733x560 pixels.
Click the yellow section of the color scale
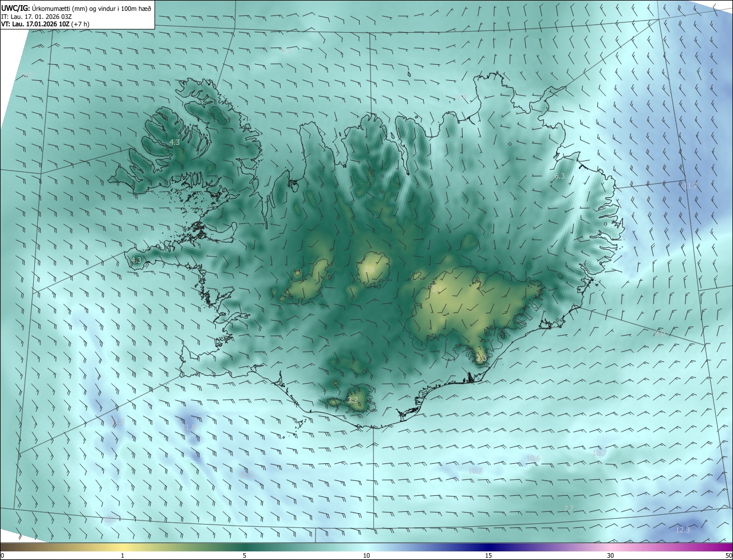click(123, 547)
